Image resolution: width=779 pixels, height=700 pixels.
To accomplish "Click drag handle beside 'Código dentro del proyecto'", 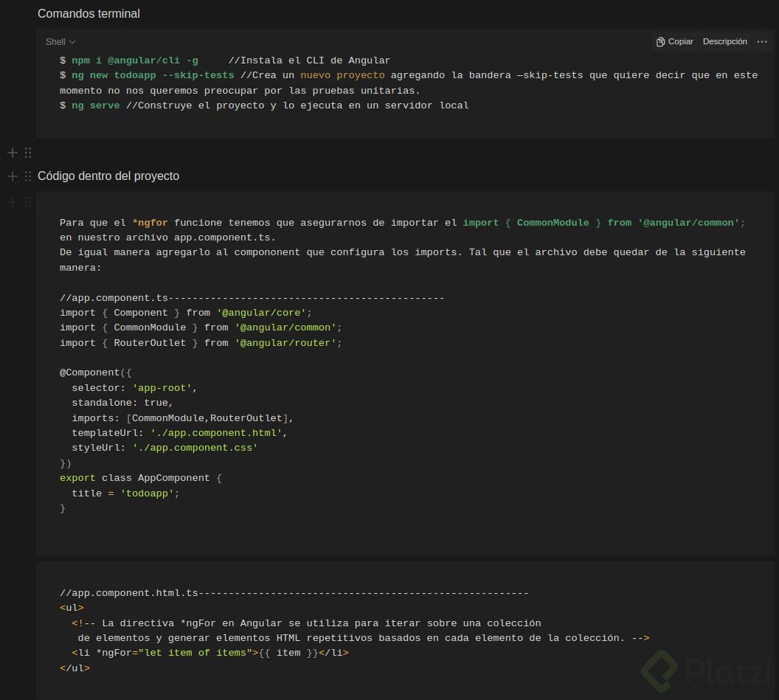I will [x=28, y=176].
